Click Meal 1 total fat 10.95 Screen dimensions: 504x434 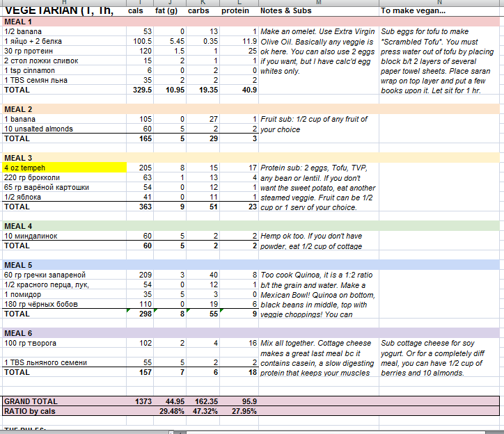pos(170,90)
